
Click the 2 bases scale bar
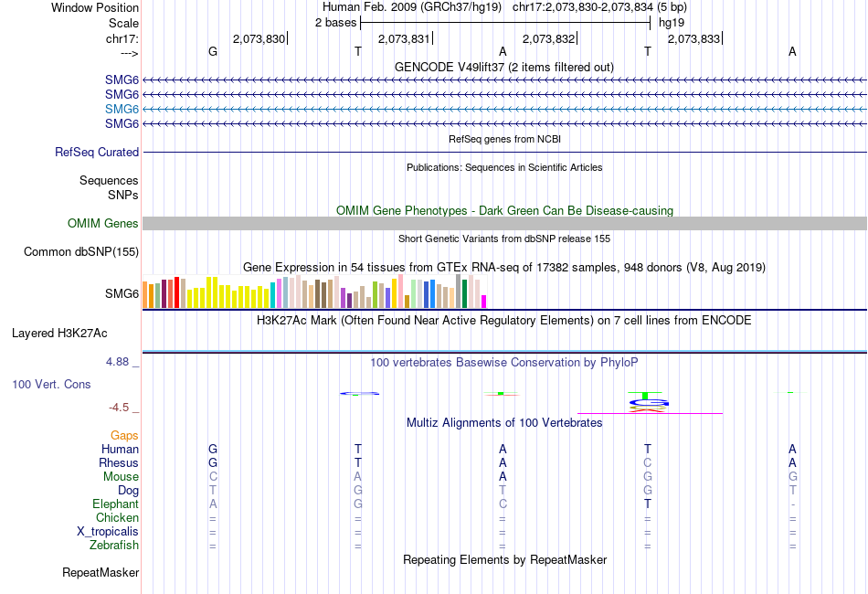click(505, 23)
